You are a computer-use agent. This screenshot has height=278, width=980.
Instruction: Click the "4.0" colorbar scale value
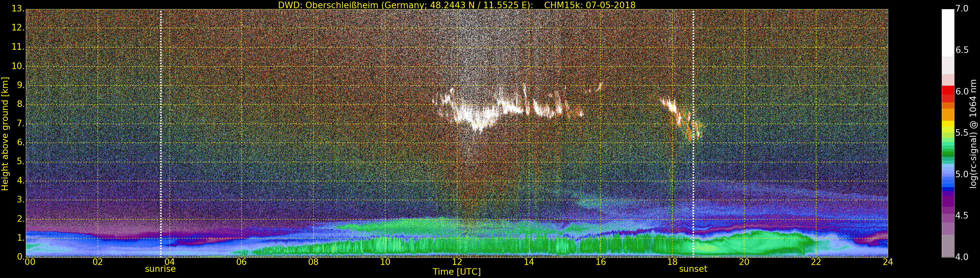pyautogui.click(x=962, y=257)
